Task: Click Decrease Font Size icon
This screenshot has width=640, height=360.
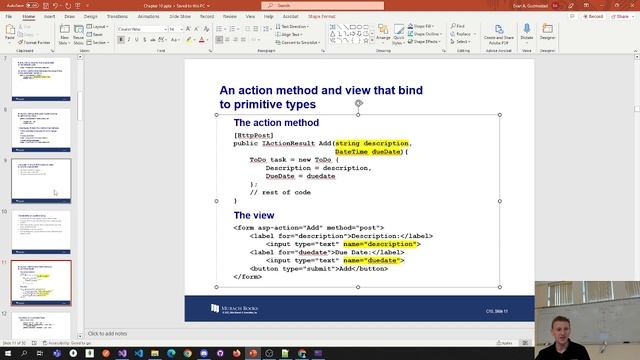Action: click(x=196, y=29)
